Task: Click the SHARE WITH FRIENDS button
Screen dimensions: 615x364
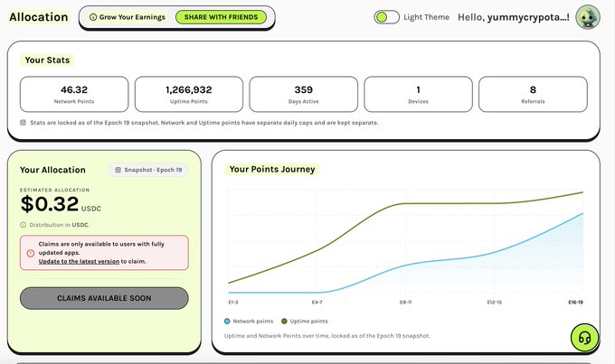Action: (221, 17)
